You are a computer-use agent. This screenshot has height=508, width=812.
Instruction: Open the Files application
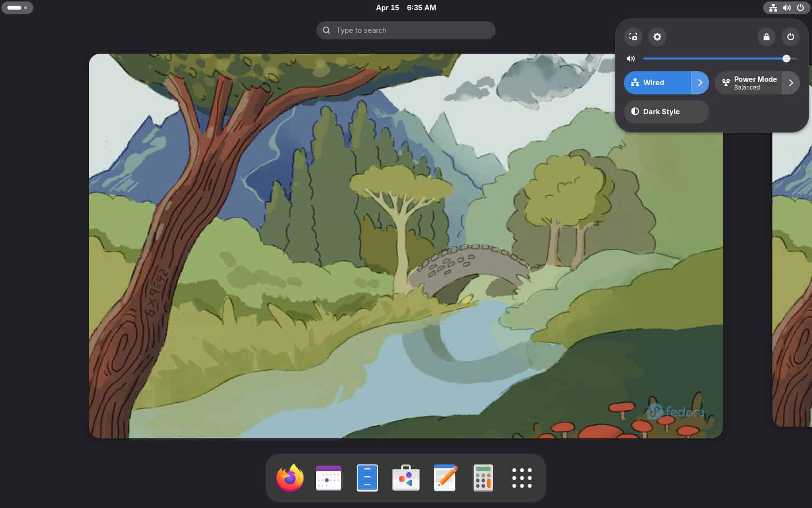tap(367, 478)
